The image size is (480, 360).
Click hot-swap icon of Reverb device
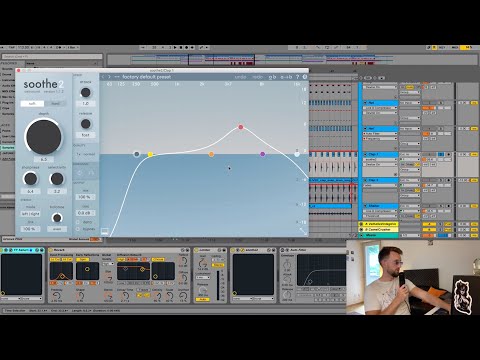point(182,250)
